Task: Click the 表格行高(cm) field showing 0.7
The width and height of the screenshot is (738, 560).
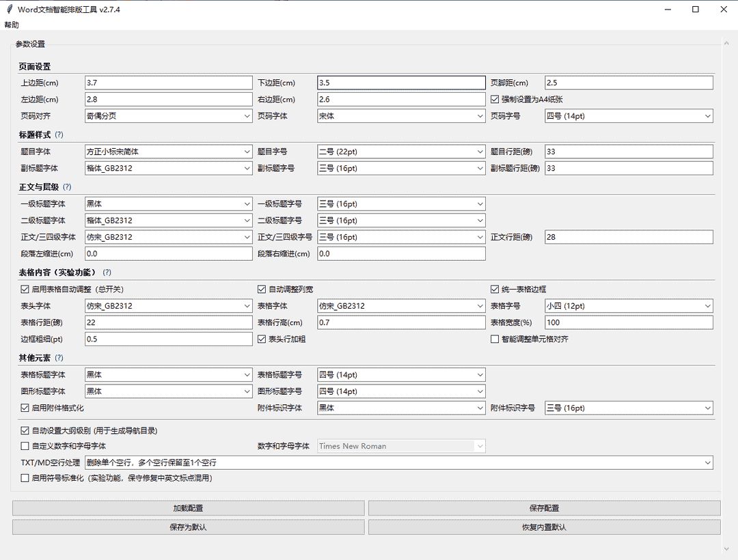Action: (401, 322)
